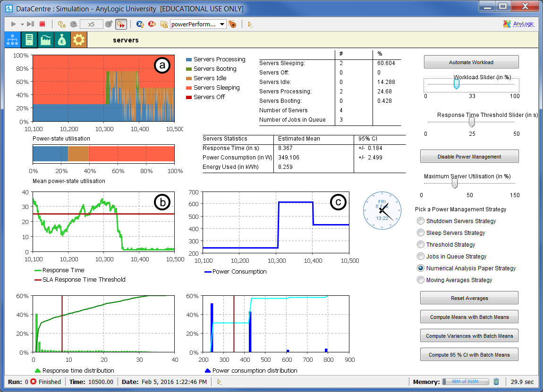The image size is (543, 392).
Task: Click the AnyLogic link in toolbar
Action: tap(525, 24)
